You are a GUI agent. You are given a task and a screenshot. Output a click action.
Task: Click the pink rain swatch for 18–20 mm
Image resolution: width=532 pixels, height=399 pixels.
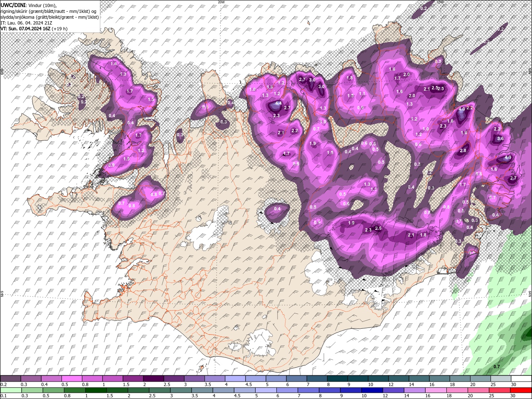coord(457,390)
